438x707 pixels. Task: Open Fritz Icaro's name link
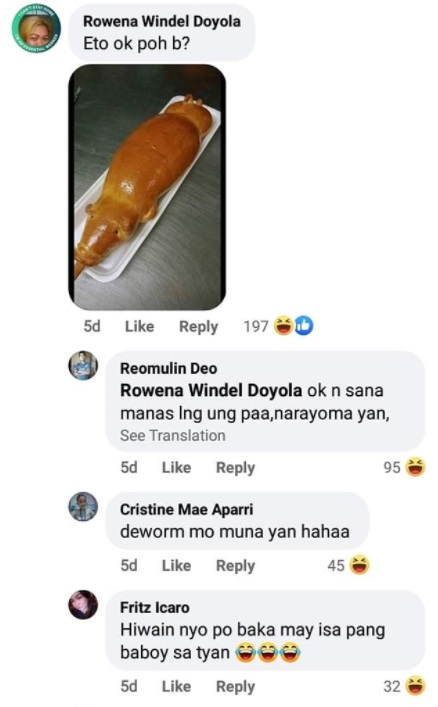(154, 607)
